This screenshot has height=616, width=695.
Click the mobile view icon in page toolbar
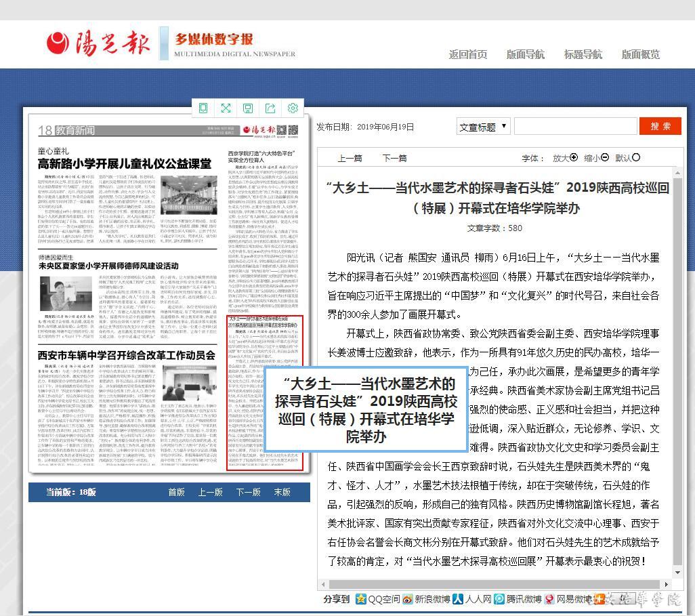pyautogui.click(x=203, y=108)
